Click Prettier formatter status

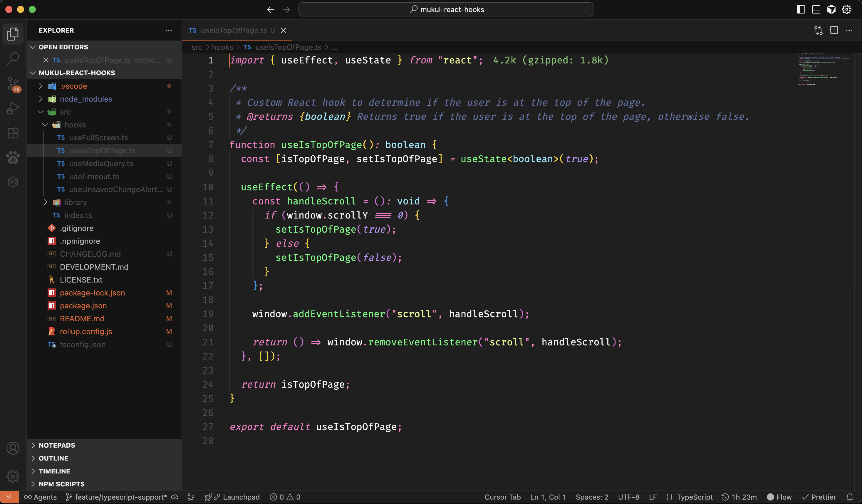point(819,497)
